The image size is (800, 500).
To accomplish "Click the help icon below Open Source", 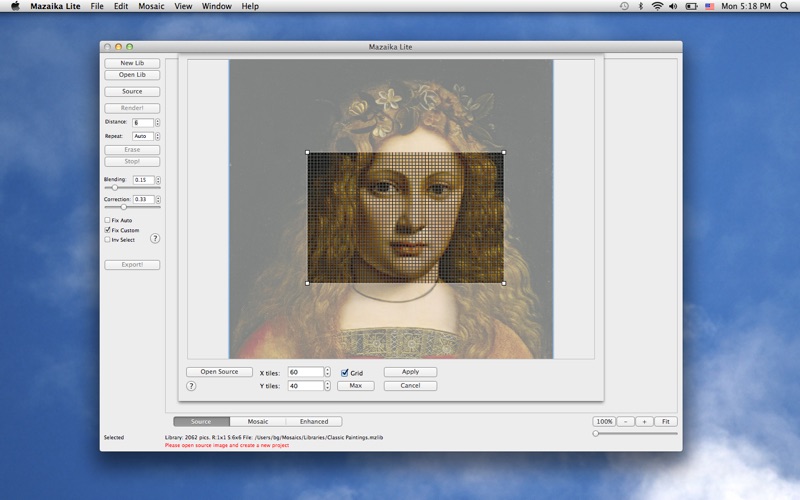I will pyautogui.click(x=191, y=385).
